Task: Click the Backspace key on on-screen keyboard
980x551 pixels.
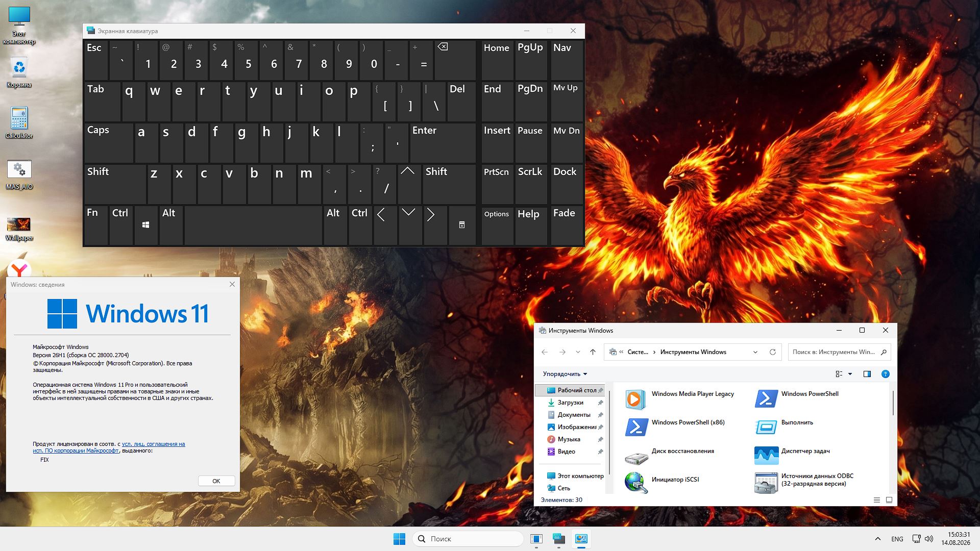Action: (x=455, y=60)
